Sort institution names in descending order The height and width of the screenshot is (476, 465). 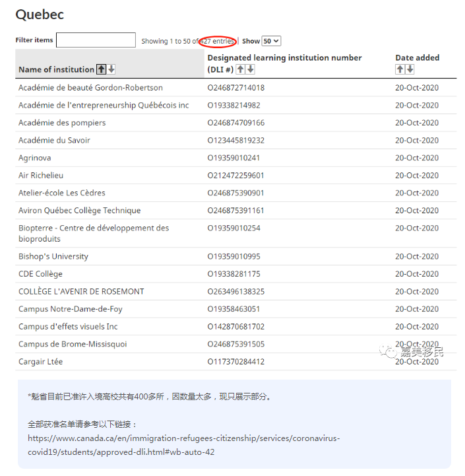(111, 69)
